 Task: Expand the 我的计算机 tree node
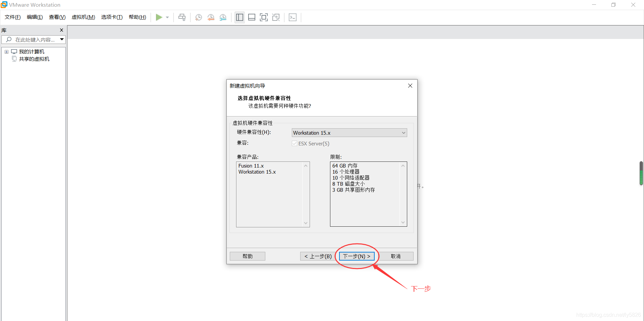pos(6,52)
